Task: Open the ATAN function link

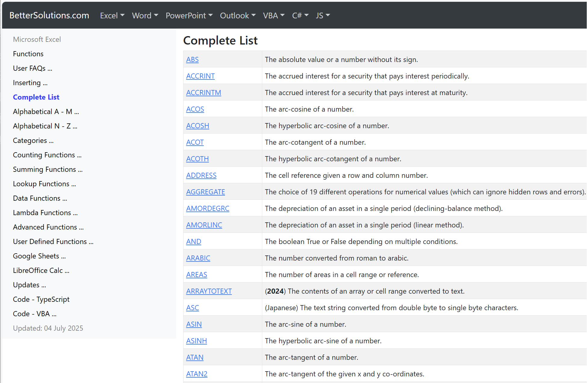Action: (195, 357)
